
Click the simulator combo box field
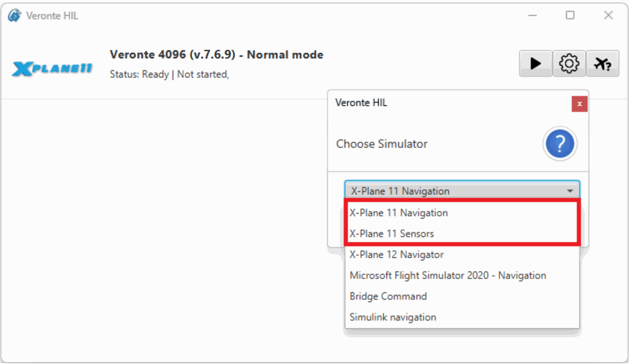[x=455, y=191]
